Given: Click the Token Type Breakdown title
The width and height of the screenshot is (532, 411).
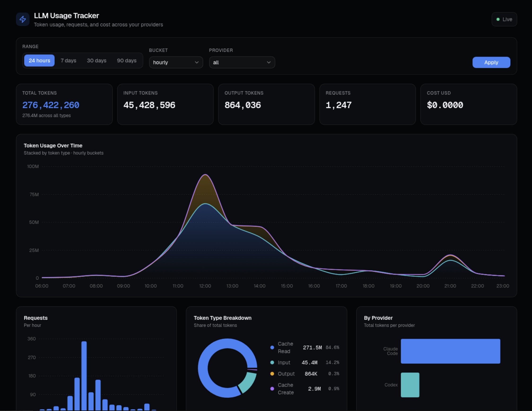Looking at the screenshot, I should [222, 318].
